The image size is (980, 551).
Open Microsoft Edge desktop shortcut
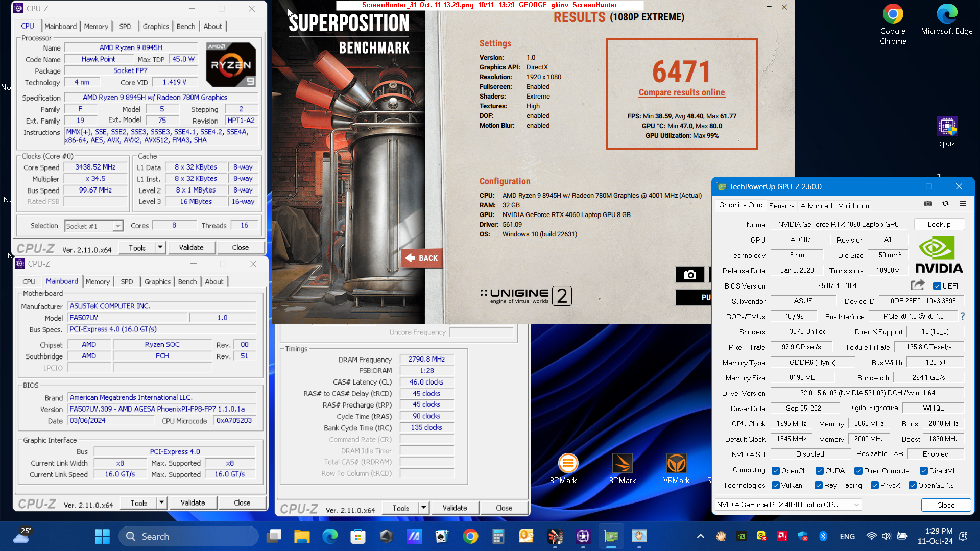(x=947, y=20)
